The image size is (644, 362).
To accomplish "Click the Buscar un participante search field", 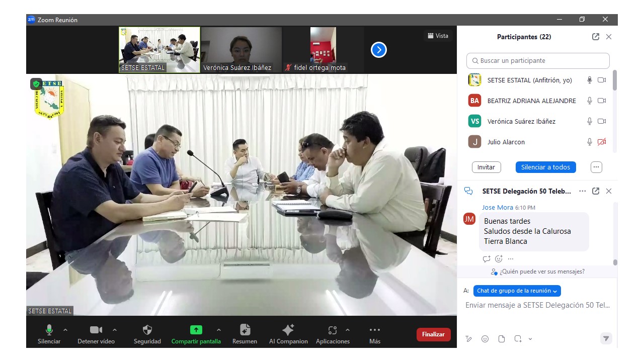I will pyautogui.click(x=538, y=61).
